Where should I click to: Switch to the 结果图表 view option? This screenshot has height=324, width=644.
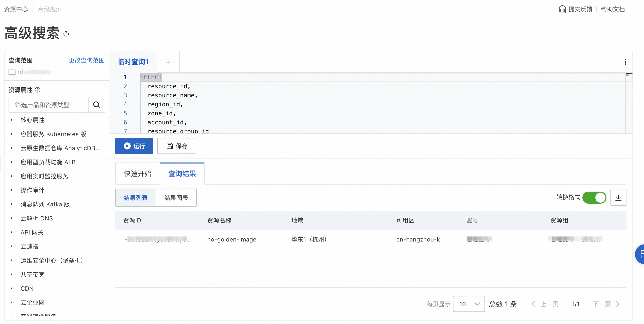point(176,198)
